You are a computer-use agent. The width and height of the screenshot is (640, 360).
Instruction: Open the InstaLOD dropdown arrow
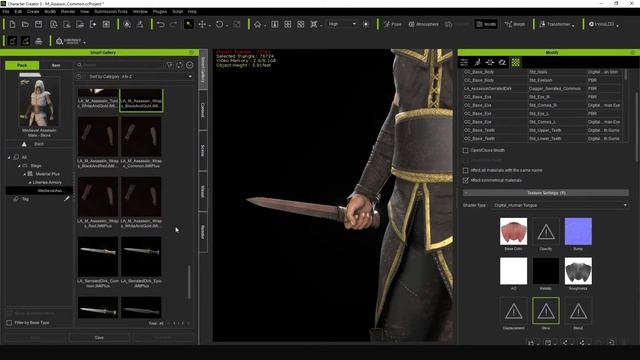coord(617,25)
